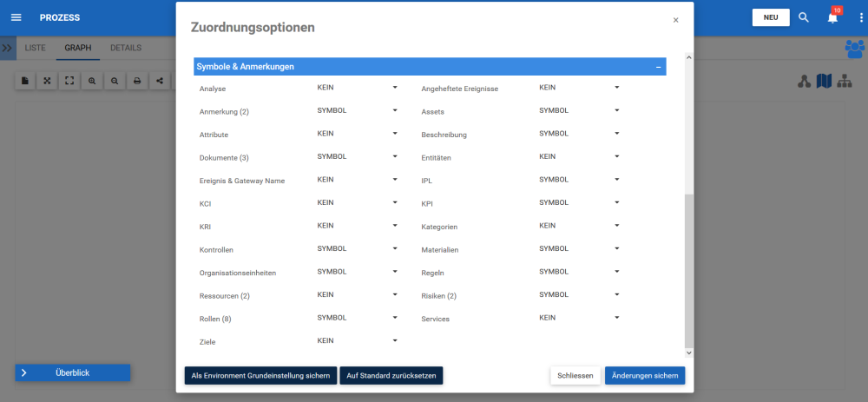Switch to the process graph view icon
Screen dimensions: 868x402
click(805, 82)
